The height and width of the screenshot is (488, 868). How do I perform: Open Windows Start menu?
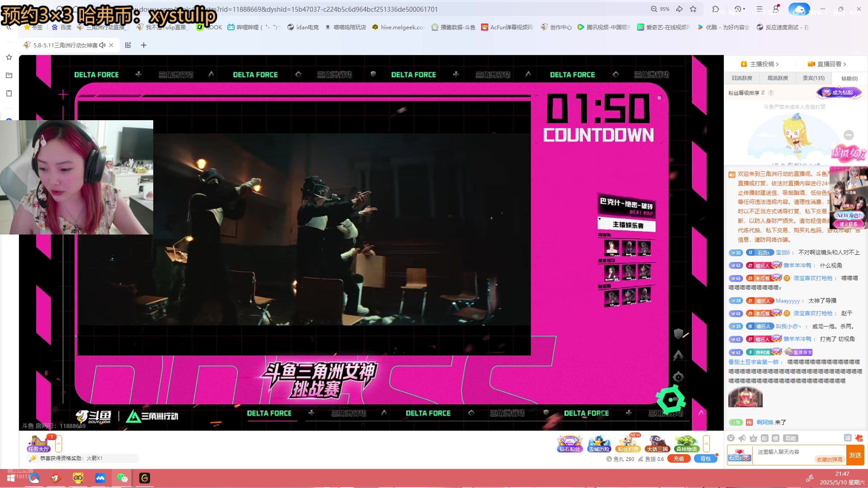(10, 478)
